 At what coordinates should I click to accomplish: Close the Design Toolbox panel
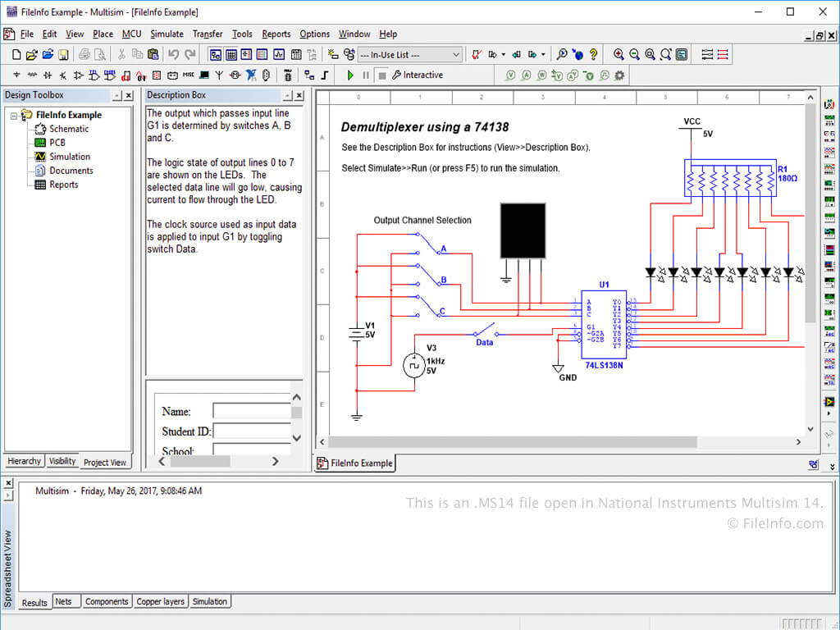pos(129,95)
